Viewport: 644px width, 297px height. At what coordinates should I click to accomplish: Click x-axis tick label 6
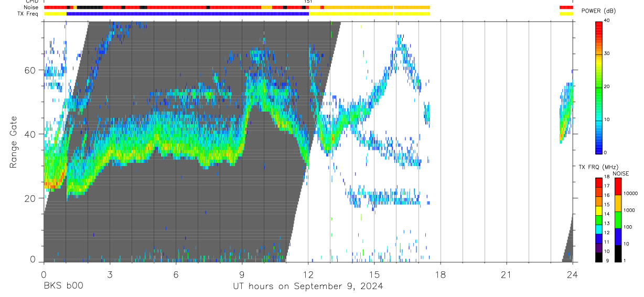coord(176,274)
